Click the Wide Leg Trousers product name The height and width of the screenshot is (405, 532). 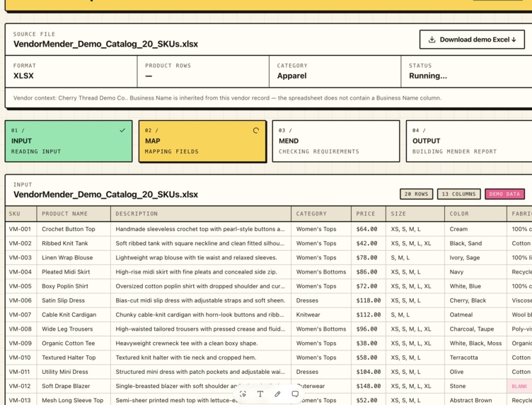pos(67,329)
